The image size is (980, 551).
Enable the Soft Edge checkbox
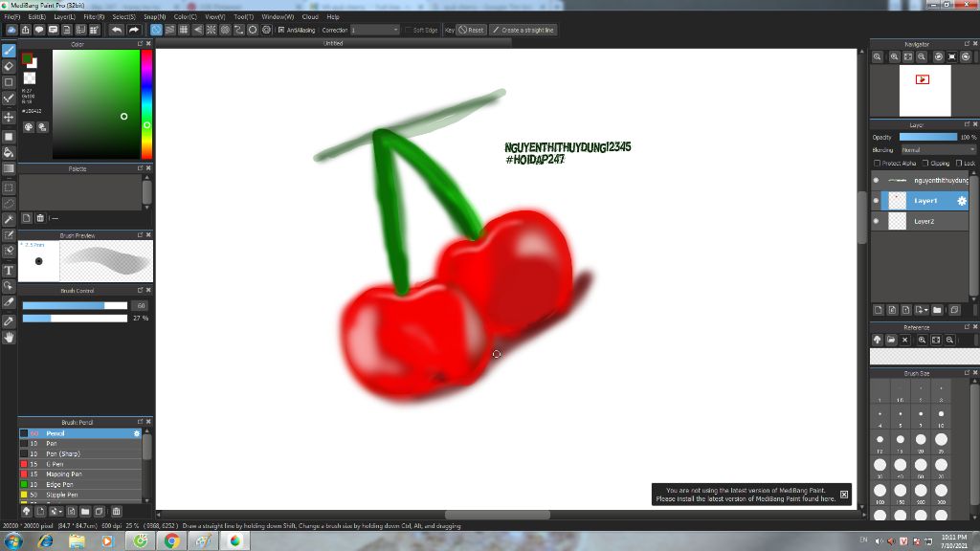(x=408, y=30)
